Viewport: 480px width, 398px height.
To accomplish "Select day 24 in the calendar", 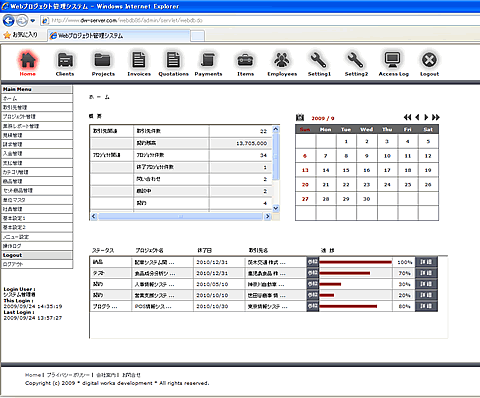I will (387, 184).
